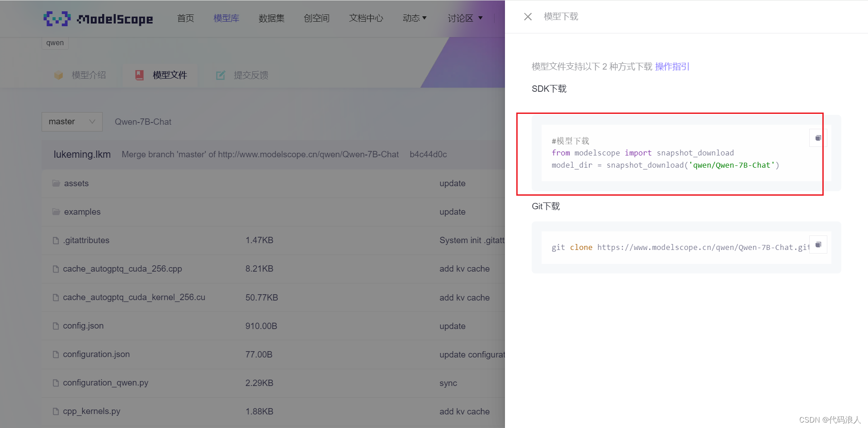Open cache_autogptq_cuda_256.cpp file
The width and height of the screenshot is (868, 428).
coord(123,269)
